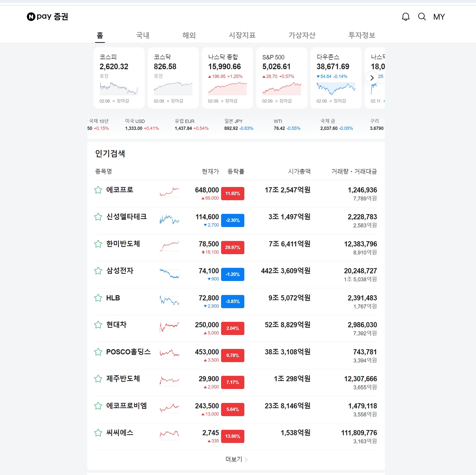Click the 씨씨에스 mini price chart
476x475 pixels.
(x=169, y=435)
